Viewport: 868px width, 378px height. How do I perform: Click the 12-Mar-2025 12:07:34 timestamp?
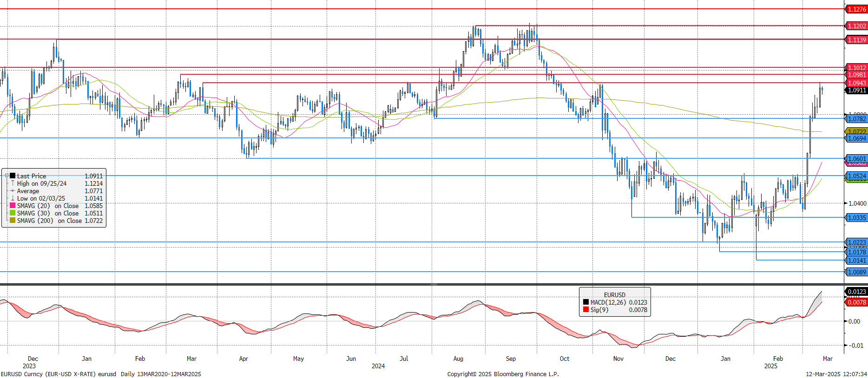(x=836, y=374)
